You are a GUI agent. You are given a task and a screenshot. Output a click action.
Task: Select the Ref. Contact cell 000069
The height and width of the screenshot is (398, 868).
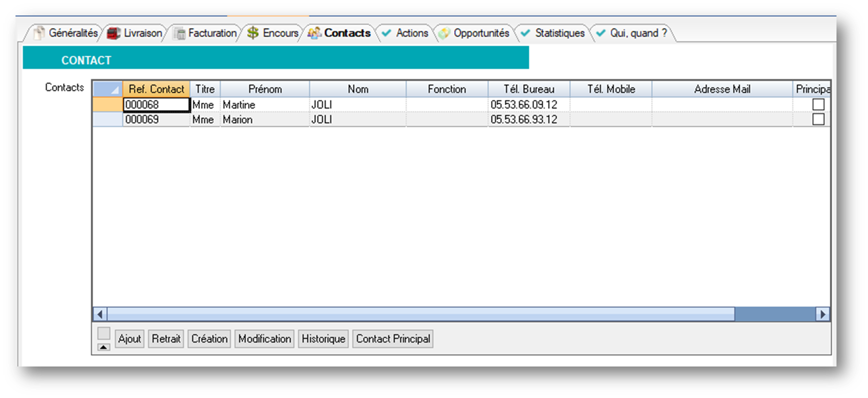pos(156,120)
